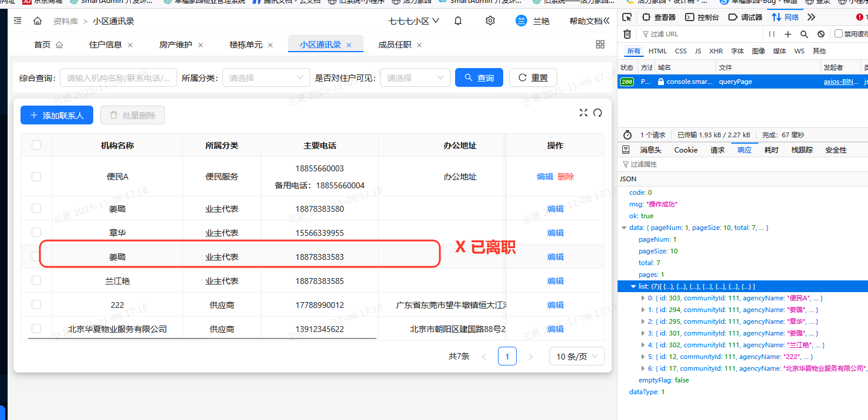The image size is (868, 420).
Task: Clear network log with trash icon
Action: [627, 35]
